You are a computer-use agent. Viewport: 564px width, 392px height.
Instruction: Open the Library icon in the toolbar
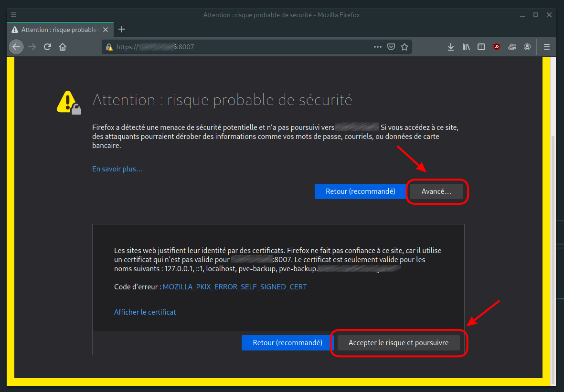pyautogui.click(x=466, y=47)
